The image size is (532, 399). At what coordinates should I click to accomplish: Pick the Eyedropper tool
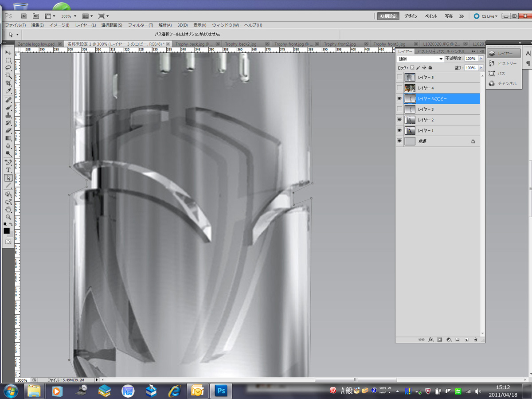pyautogui.click(x=8, y=91)
